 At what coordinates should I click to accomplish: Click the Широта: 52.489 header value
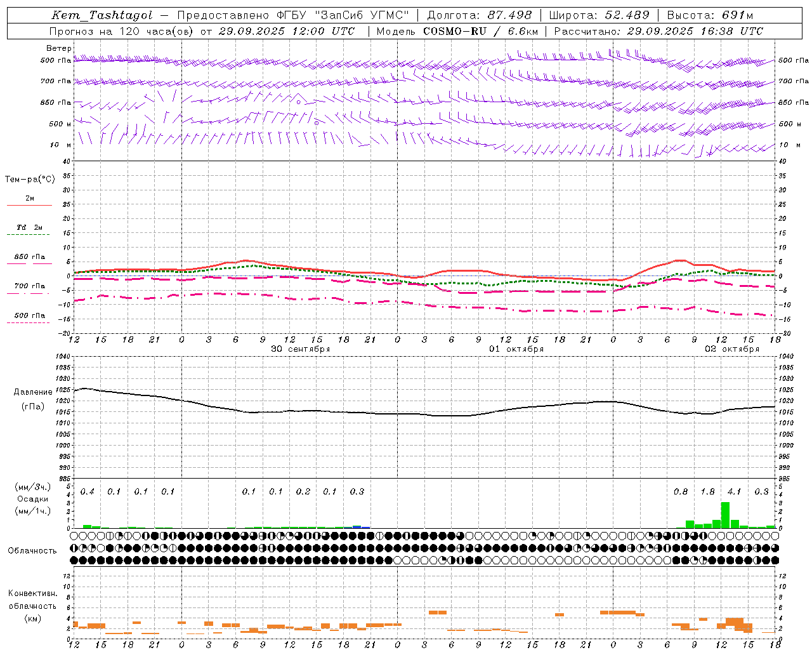(599, 15)
